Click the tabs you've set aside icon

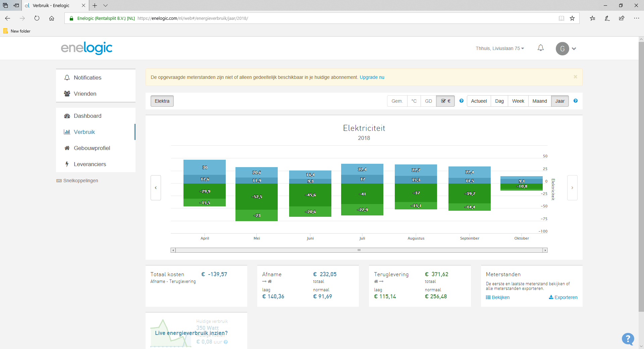(x=5, y=5)
